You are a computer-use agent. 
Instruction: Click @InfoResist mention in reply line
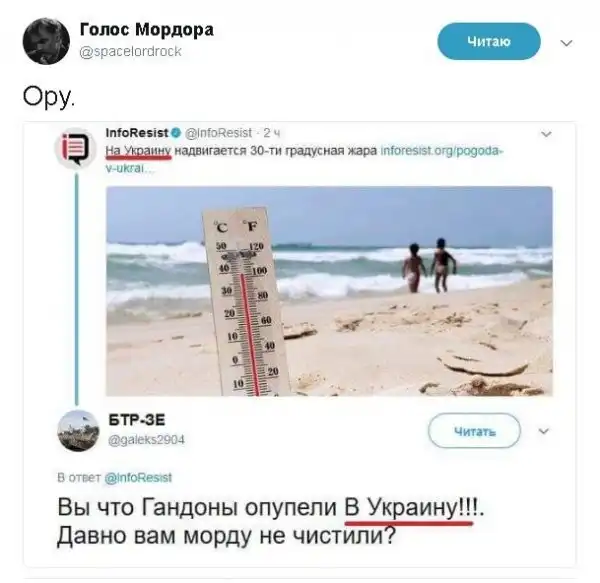coord(138,477)
